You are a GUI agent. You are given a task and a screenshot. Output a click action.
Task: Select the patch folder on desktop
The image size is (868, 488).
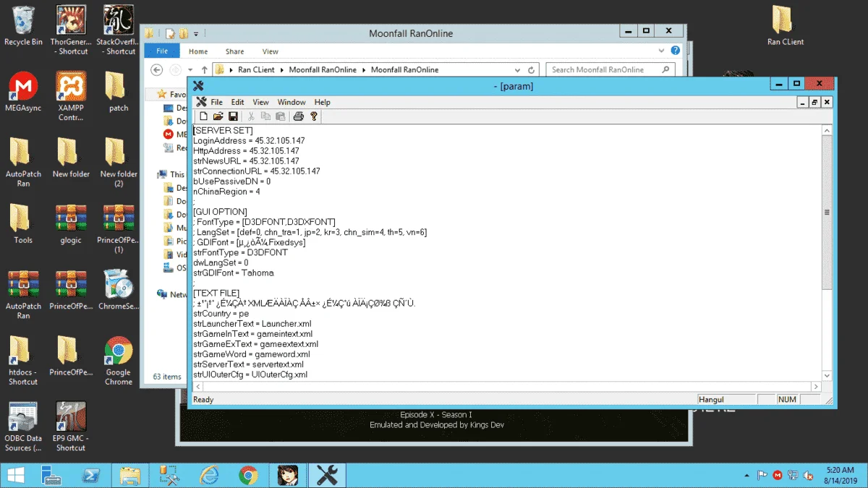click(119, 92)
